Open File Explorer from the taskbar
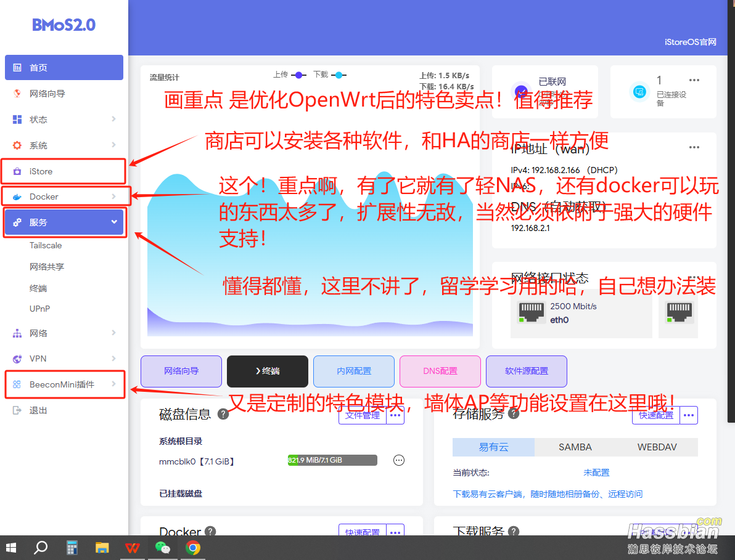 (102, 547)
